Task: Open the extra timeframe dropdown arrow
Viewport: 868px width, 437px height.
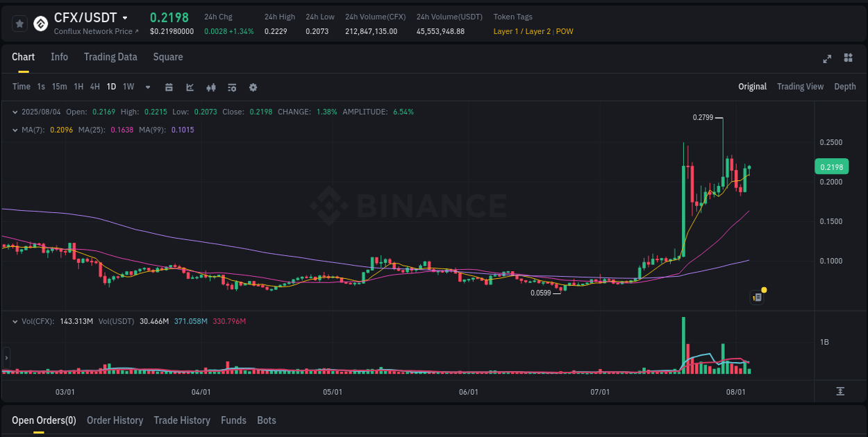Action: click(147, 87)
